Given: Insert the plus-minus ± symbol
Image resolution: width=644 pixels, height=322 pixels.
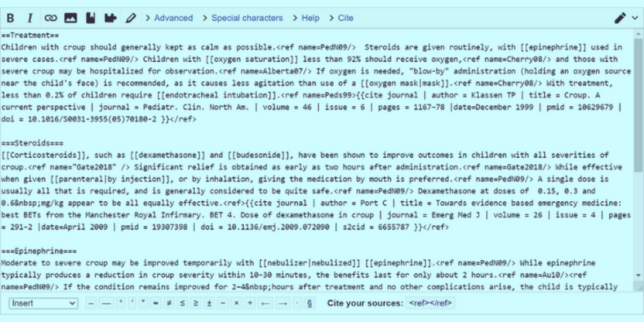Looking at the screenshot, I should coord(209,303).
